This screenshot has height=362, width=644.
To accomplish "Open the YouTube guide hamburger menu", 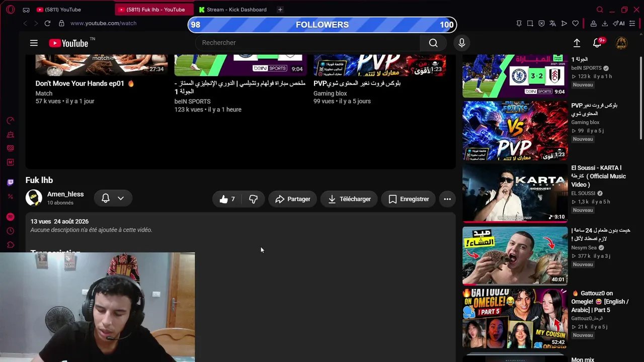I will 34,43.
